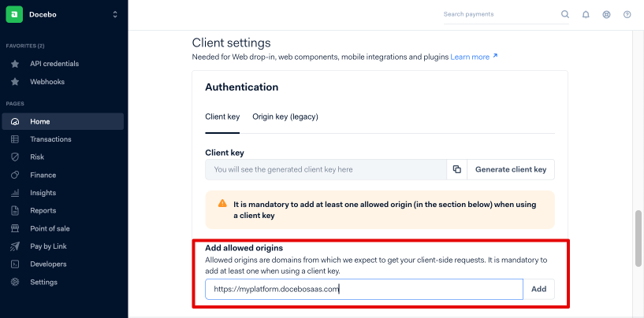Switch to the Origin key (legacy) tab
This screenshot has height=318, width=644.
tap(285, 116)
